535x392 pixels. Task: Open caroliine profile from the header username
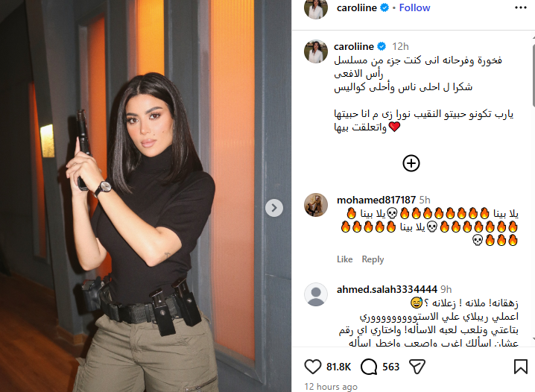tap(357, 7)
